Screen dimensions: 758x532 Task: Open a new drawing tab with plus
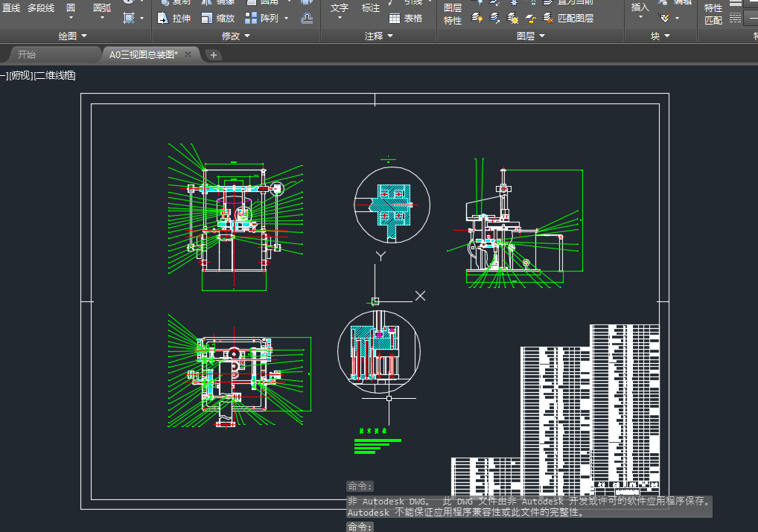pyautogui.click(x=212, y=54)
